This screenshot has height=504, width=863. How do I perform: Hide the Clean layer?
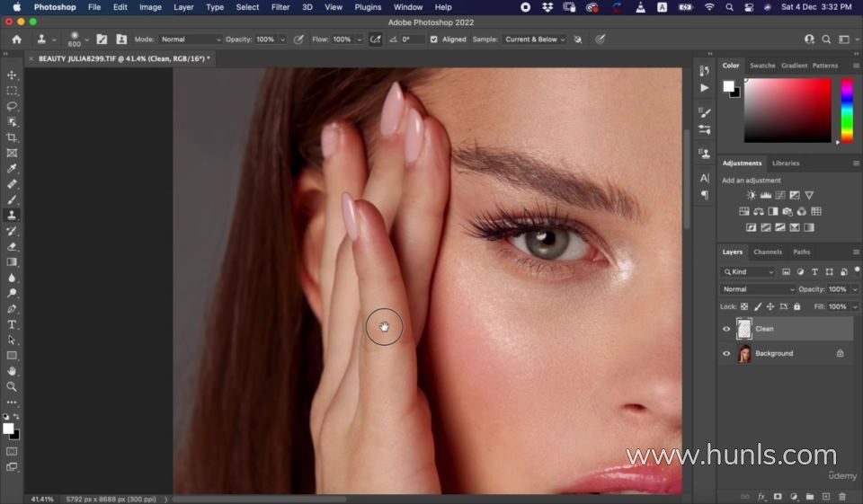[x=726, y=329]
